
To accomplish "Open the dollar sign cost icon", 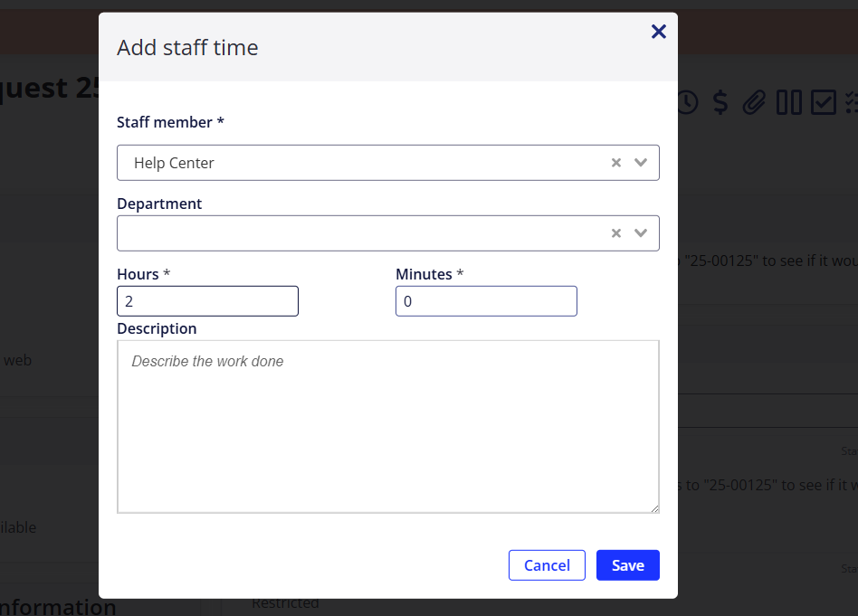I will (720, 102).
